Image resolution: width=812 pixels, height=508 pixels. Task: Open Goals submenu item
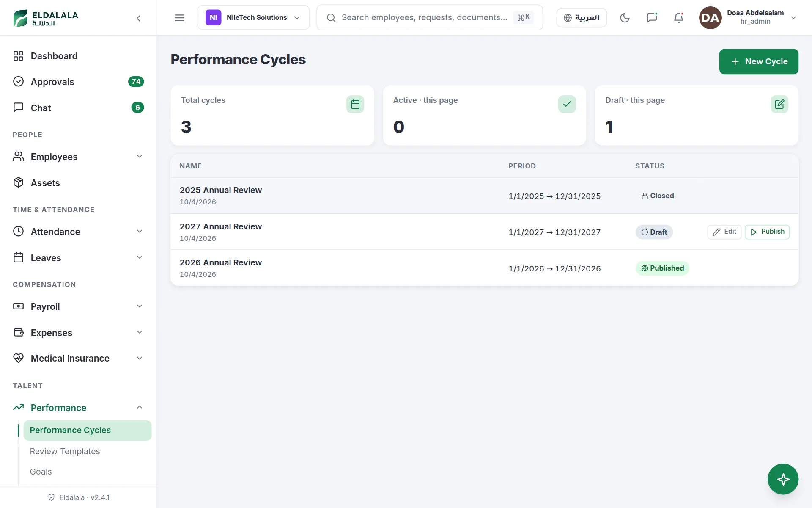[87, 472]
